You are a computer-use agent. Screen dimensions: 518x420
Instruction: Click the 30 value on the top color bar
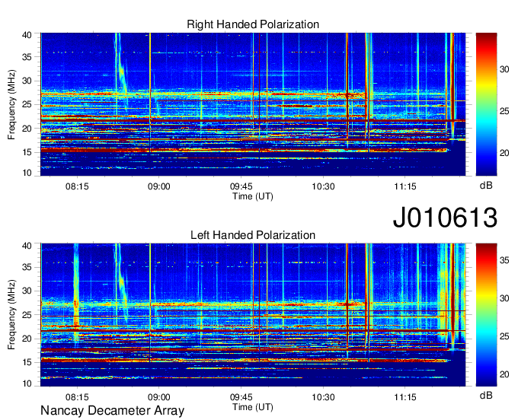[x=504, y=69]
